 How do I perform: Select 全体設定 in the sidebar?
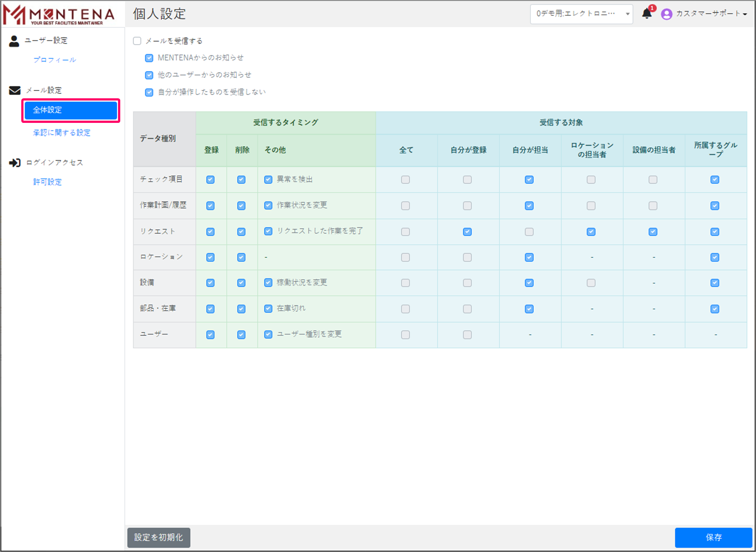pos(71,110)
